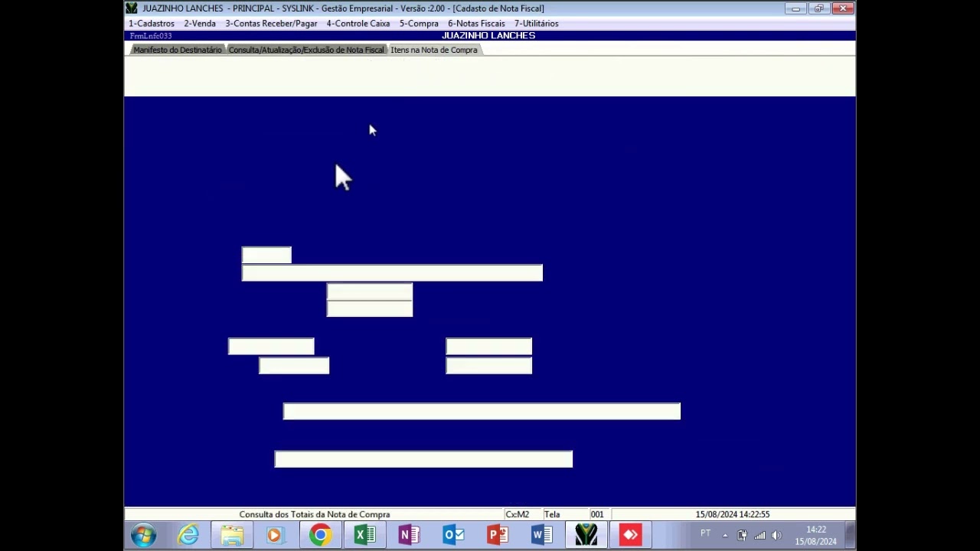
Task: Click the 'CxM2' status bar cell
Action: tap(518, 514)
